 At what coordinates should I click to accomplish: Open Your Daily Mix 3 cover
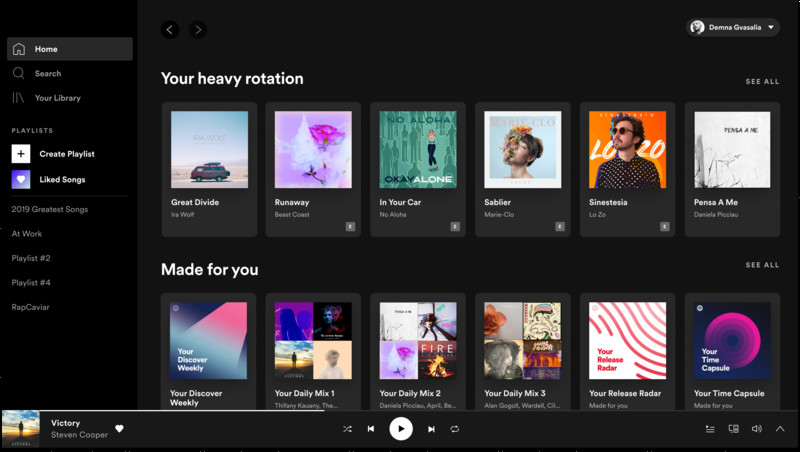tap(522, 341)
